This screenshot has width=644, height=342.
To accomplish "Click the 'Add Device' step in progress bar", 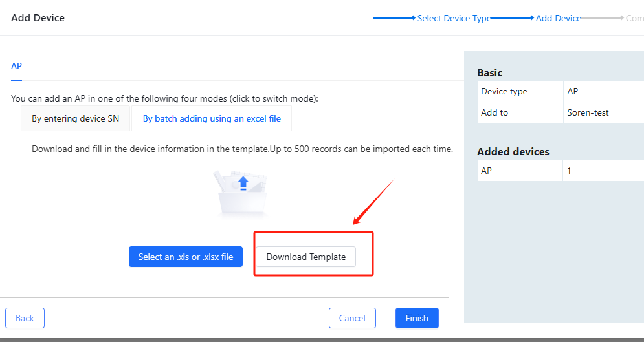I will [558, 18].
